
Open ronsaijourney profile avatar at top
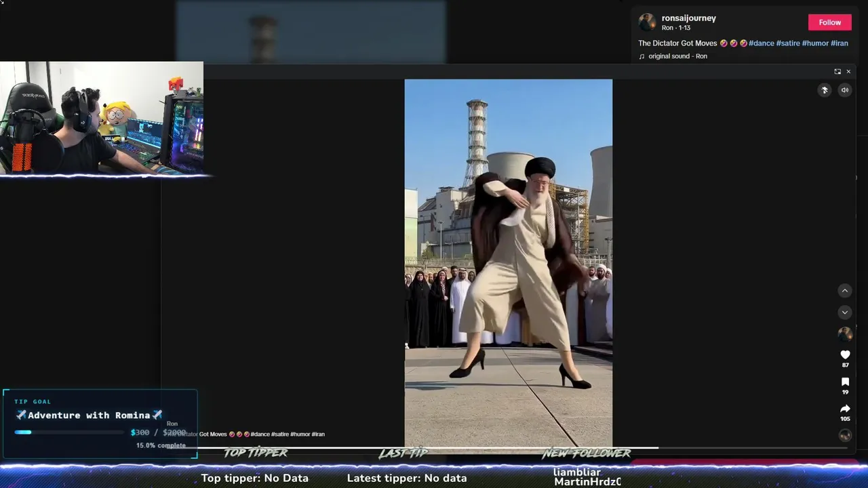pyautogui.click(x=648, y=22)
